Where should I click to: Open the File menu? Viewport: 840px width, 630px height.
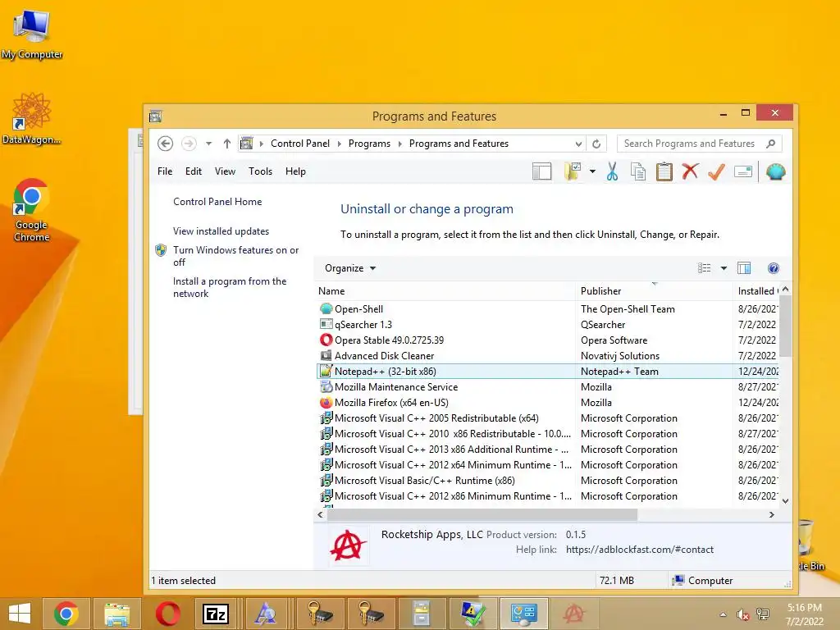click(x=165, y=171)
